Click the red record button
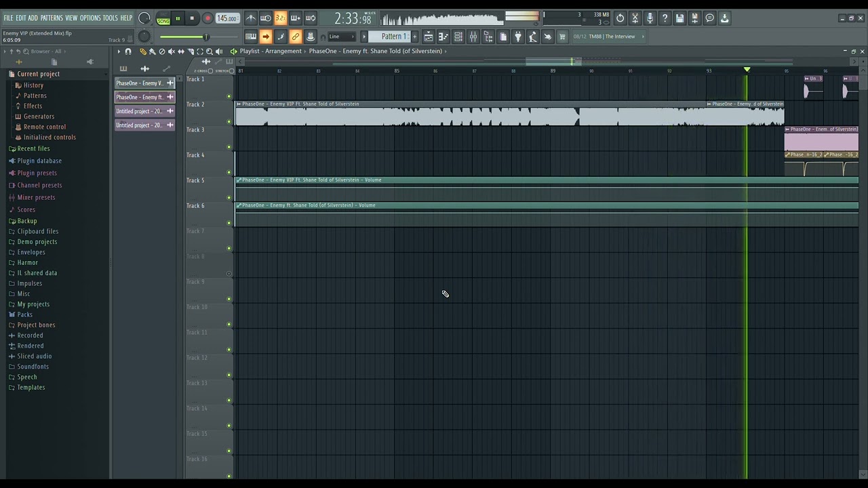 click(208, 18)
